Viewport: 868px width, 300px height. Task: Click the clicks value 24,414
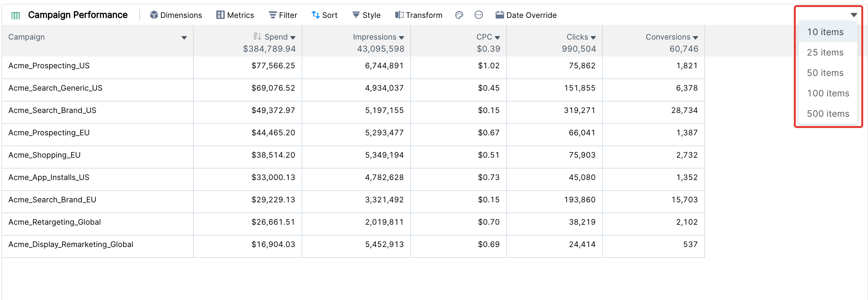(x=582, y=244)
